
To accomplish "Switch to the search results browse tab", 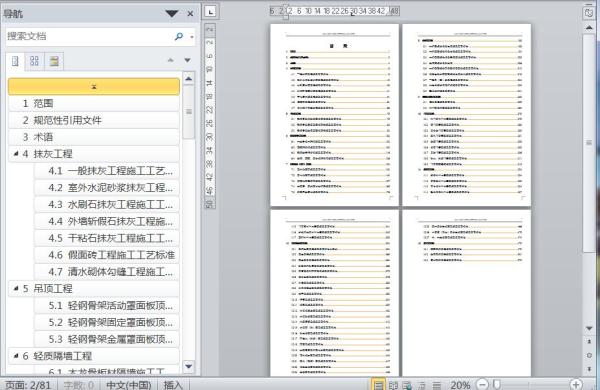I will [x=54, y=61].
